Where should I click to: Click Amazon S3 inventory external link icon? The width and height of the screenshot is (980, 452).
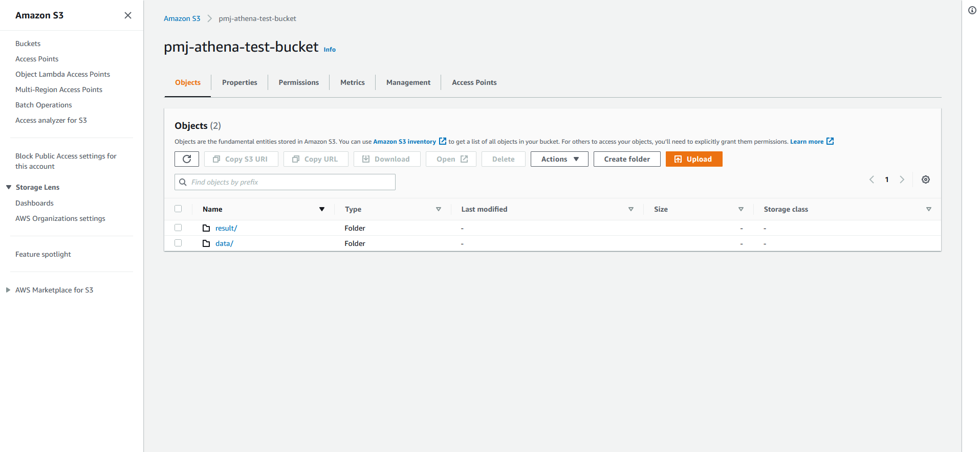[x=443, y=141]
